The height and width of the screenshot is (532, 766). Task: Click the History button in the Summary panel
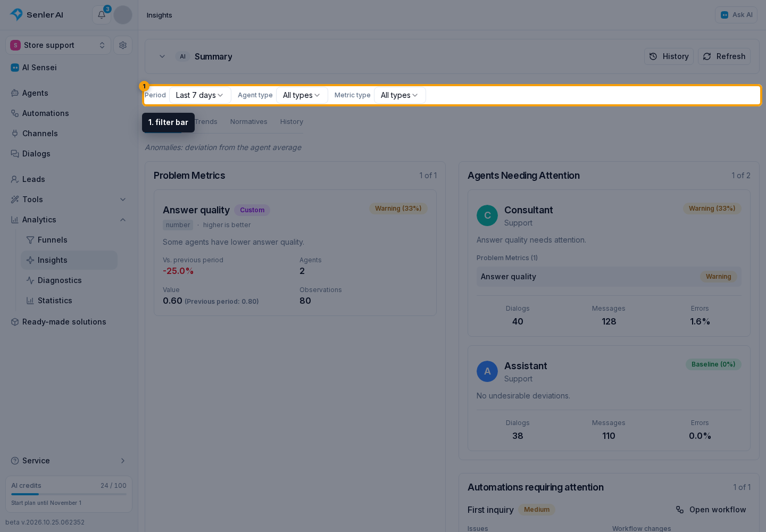pyautogui.click(x=669, y=56)
